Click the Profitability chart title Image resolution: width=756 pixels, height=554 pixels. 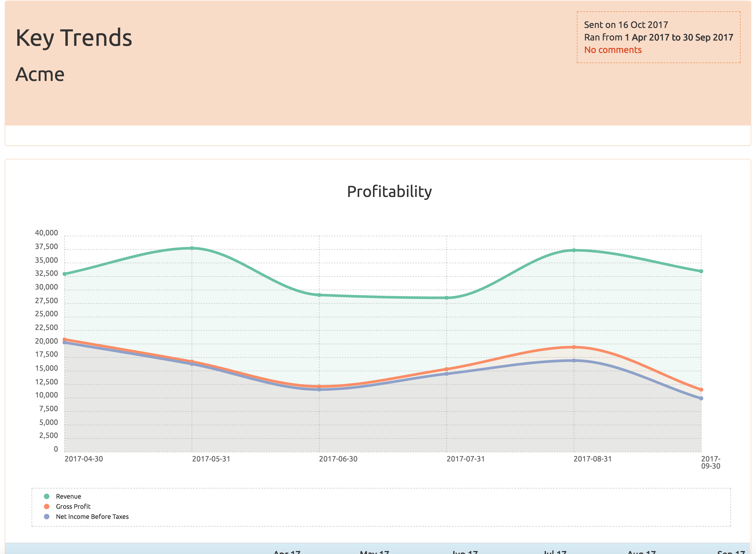389,192
